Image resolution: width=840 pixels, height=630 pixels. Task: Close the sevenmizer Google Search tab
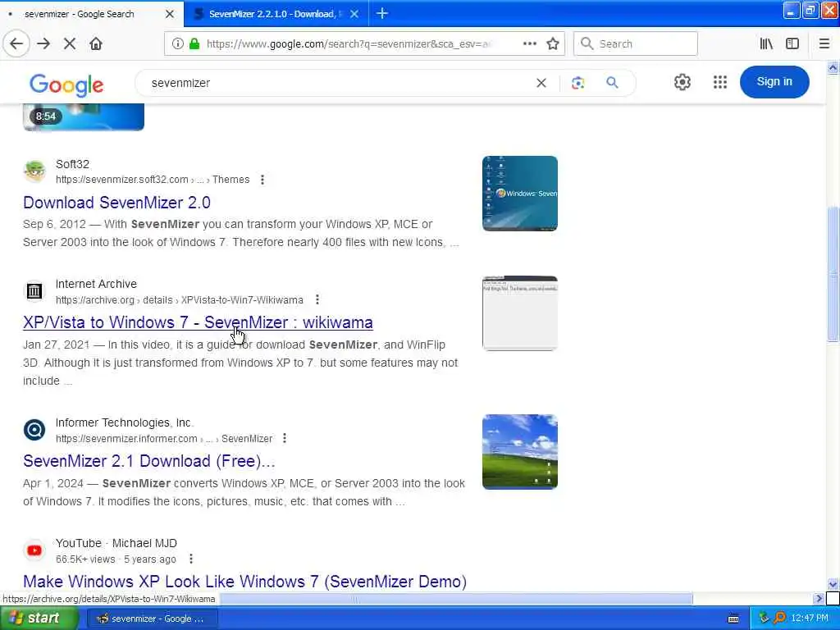169,14
